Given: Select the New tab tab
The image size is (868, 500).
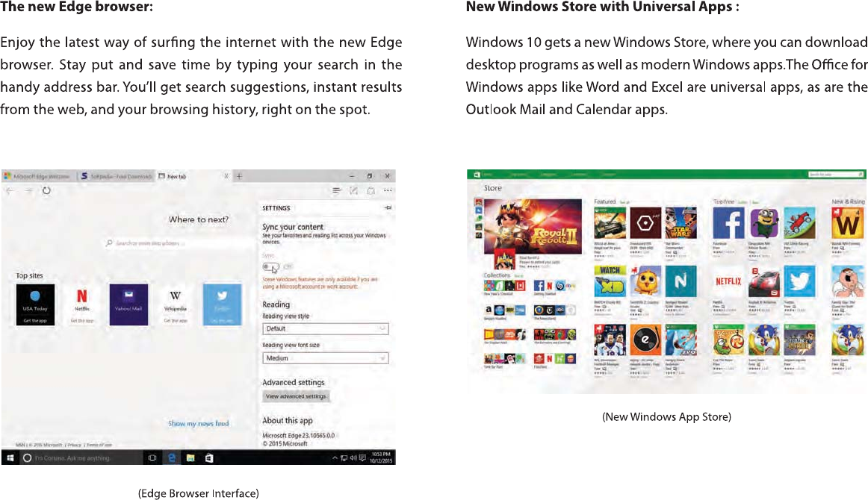Looking at the screenshot, I should click(193, 176).
